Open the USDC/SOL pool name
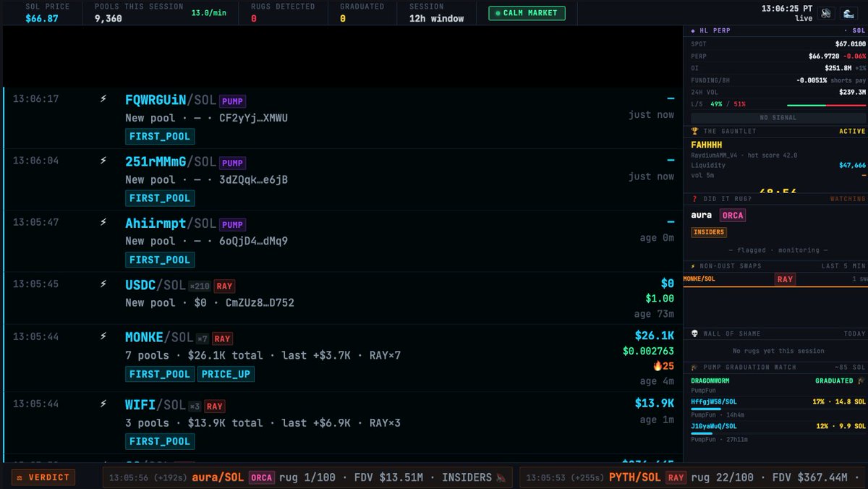The image size is (868, 489). tap(156, 285)
